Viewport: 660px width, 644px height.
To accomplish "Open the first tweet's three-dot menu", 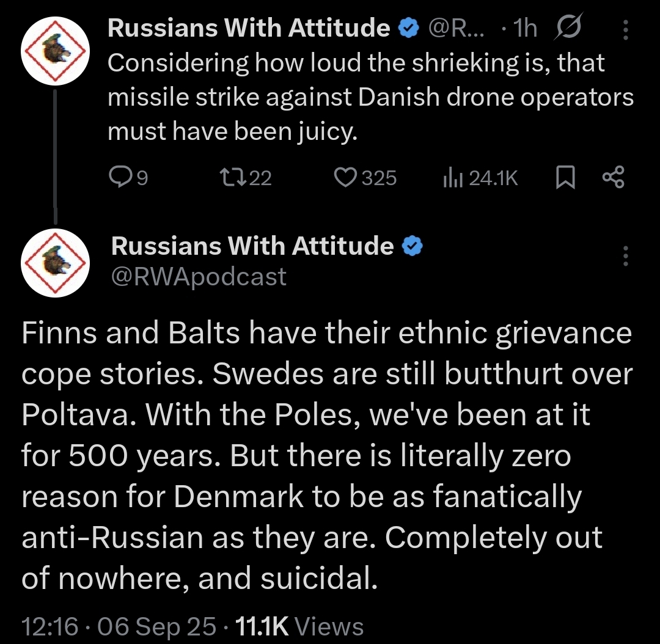I will point(625,28).
